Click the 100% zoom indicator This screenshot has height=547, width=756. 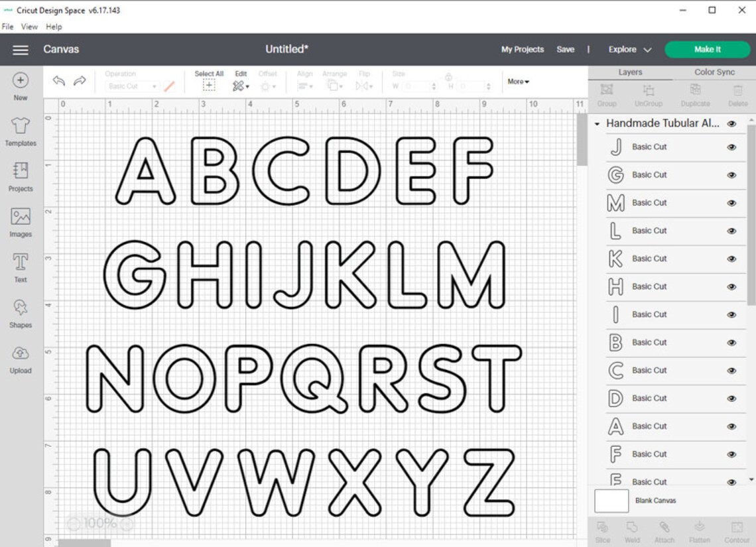pyautogui.click(x=98, y=523)
